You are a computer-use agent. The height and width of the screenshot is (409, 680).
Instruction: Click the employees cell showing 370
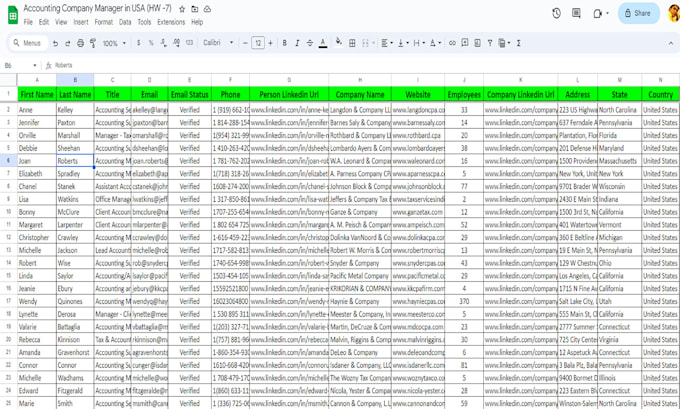[464, 301]
